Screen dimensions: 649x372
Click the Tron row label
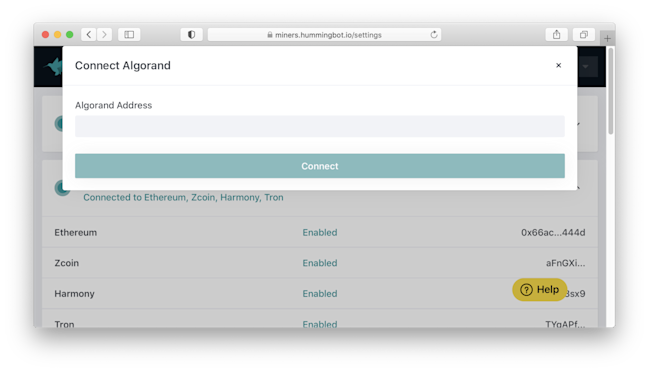coord(64,324)
